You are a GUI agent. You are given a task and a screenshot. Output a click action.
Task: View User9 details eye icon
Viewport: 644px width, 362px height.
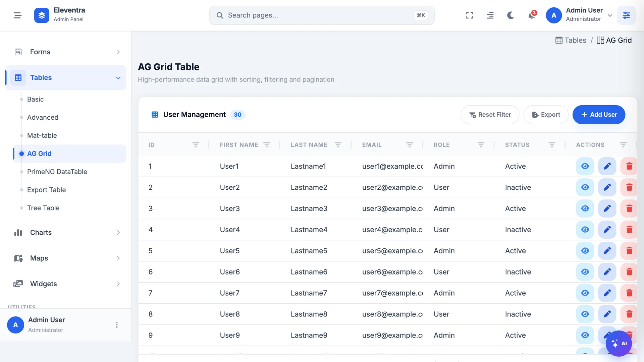point(585,335)
